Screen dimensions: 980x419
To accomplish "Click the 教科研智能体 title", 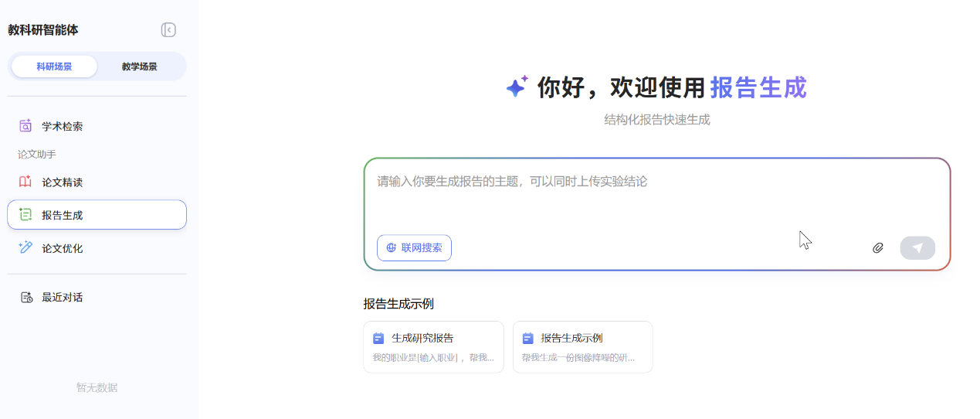I will [43, 30].
